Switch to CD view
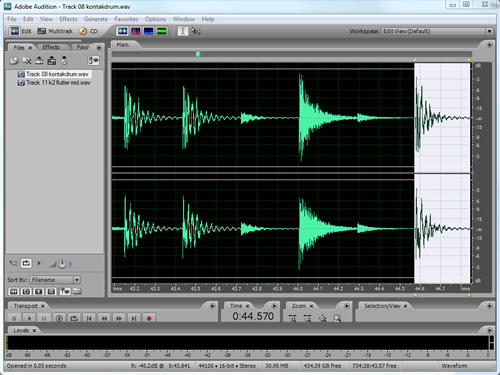The height and width of the screenshot is (375, 500). tap(88, 31)
